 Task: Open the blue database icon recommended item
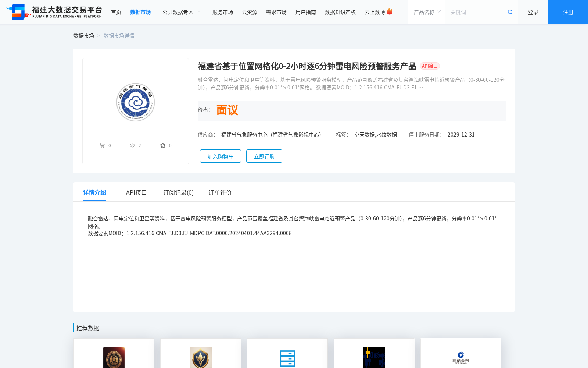pyautogui.click(x=287, y=358)
